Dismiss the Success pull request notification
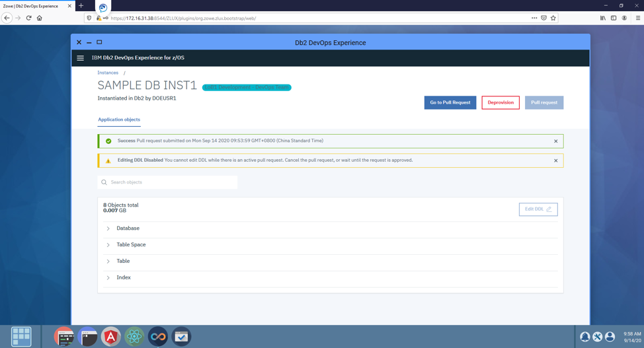The height and width of the screenshot is (348, 644). click(x=555, y=141)
